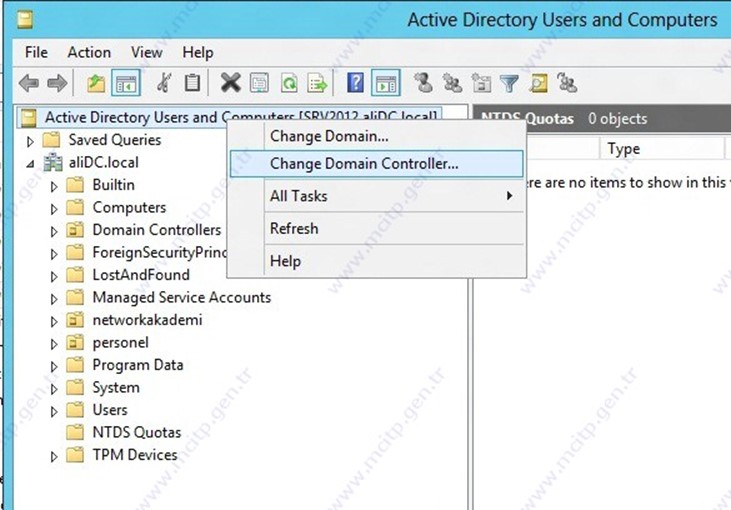Click the window title bar application icon
The width and height of the screenshot is (731, 510).
(25, 20)
